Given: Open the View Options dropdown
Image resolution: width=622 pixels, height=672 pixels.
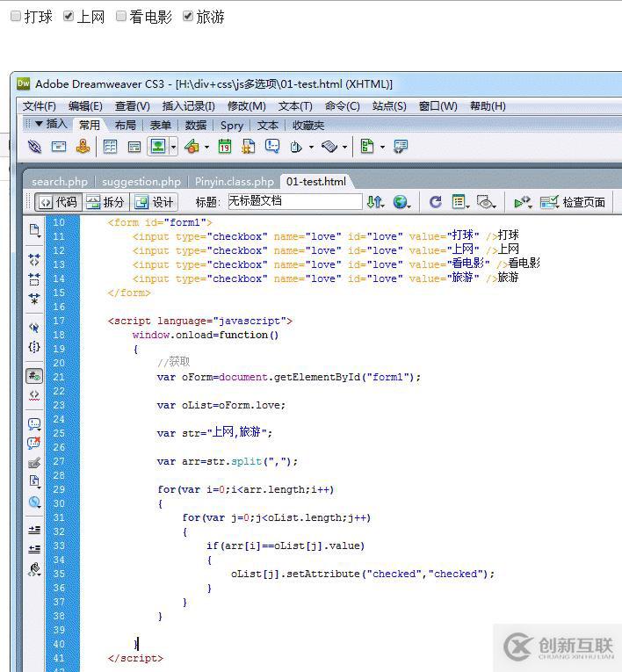Looking at the screenshot, I should coord(461,202).
